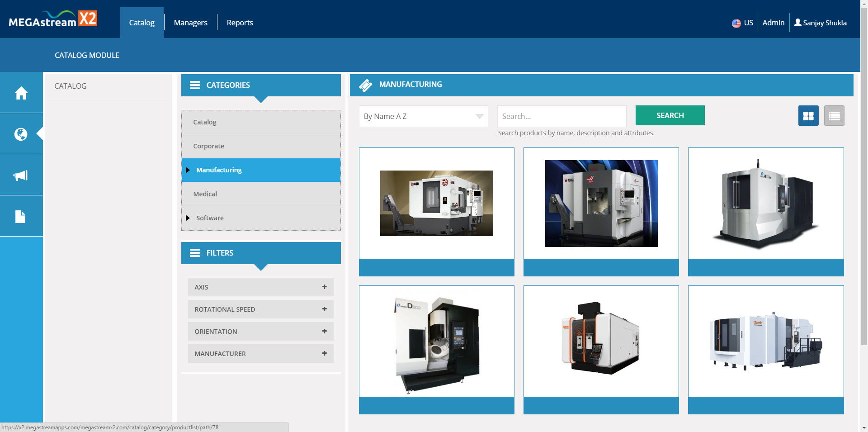Click the product search input field
Screen dimensions: 868x432
[x=562, y=116]
